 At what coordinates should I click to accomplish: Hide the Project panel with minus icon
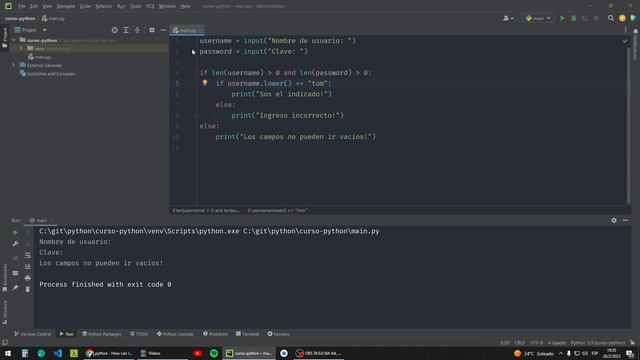click(x=163, y=30)
